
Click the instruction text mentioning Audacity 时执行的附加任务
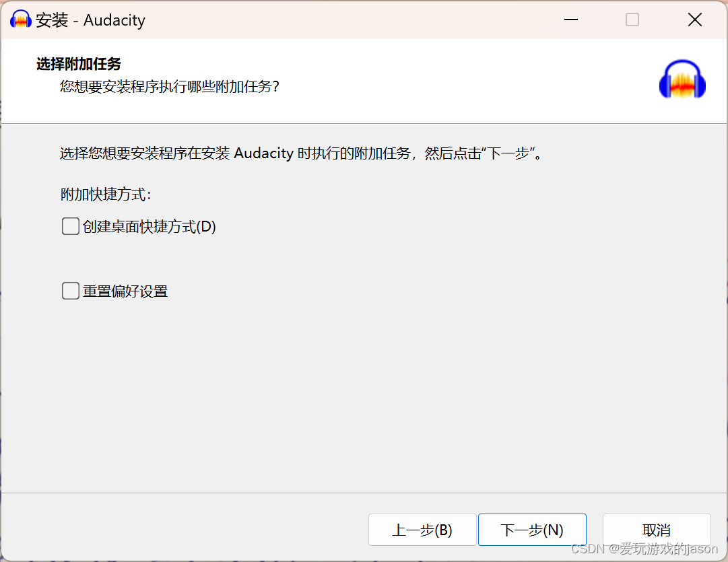(x=301, y=153)
